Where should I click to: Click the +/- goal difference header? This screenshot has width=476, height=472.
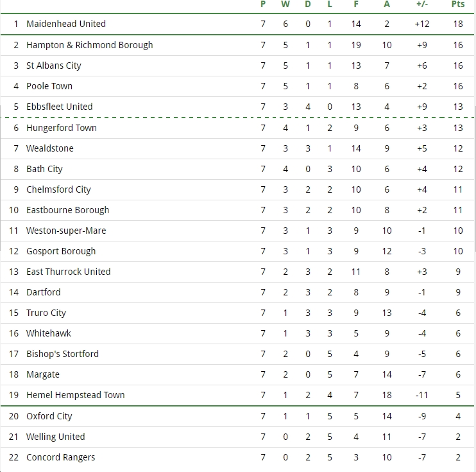[x=422, y=4]
